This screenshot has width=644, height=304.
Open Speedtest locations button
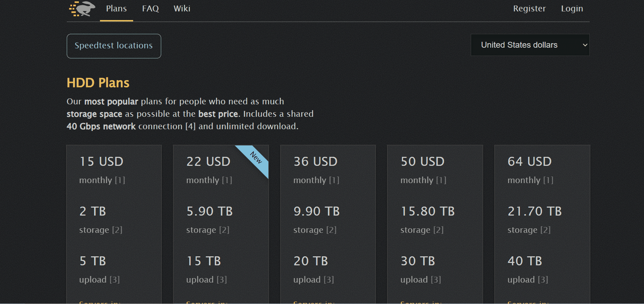tap(114, 46)
